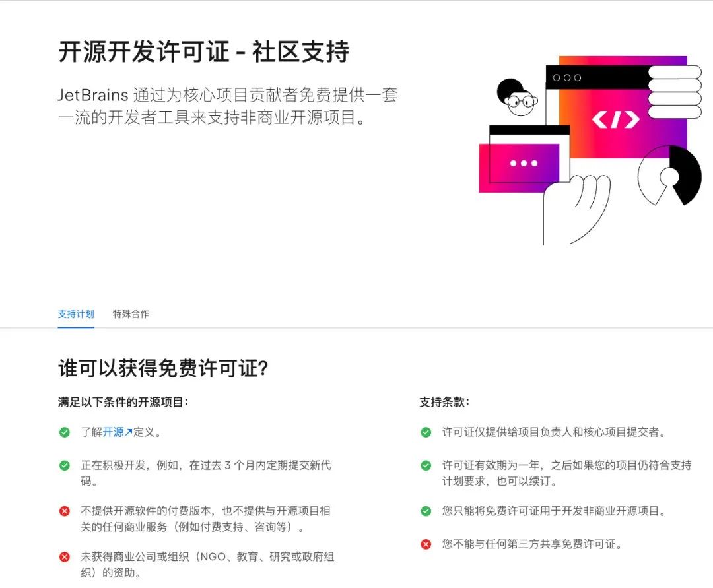Click green check icon beside 您只能将免费许可证
This screenshot has width=713, height=588.
coord(426,511)
